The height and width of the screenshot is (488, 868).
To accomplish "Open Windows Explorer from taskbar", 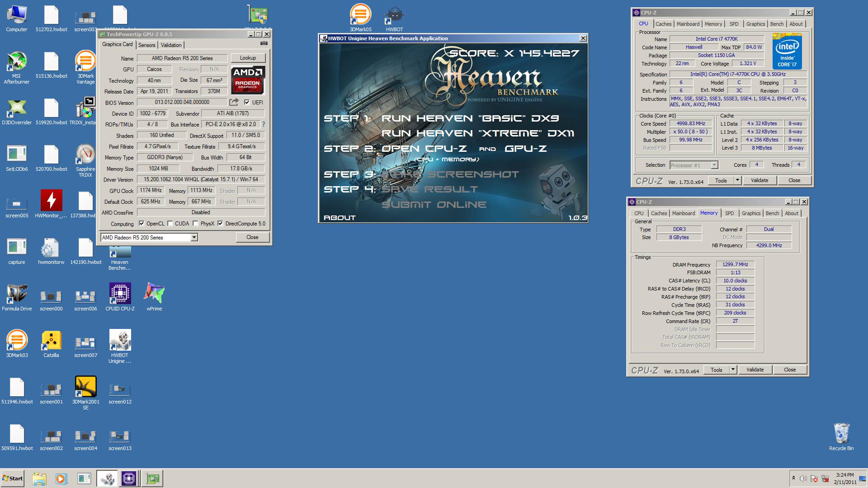I will tap(39, 479).
